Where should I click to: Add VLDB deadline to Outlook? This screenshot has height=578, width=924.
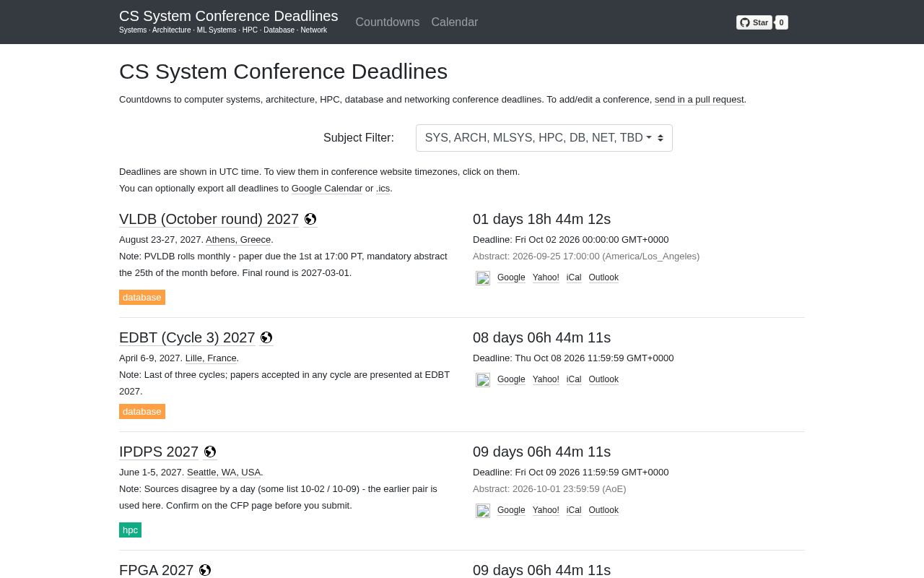[x=603, y=277]
